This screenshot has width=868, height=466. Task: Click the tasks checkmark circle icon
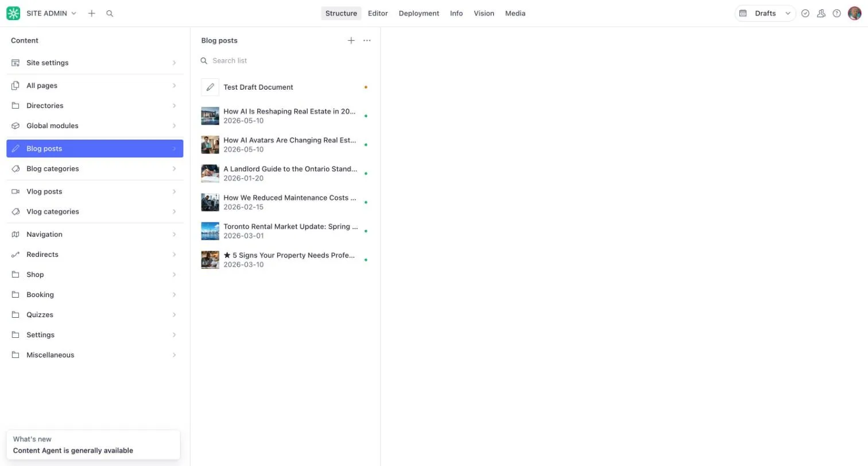pos(805,13)
